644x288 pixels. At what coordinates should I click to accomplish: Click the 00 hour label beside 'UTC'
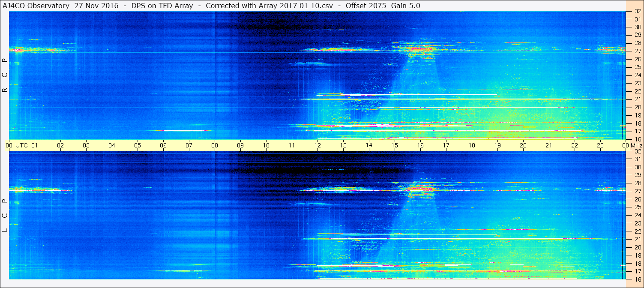click(x=9, y=145)
